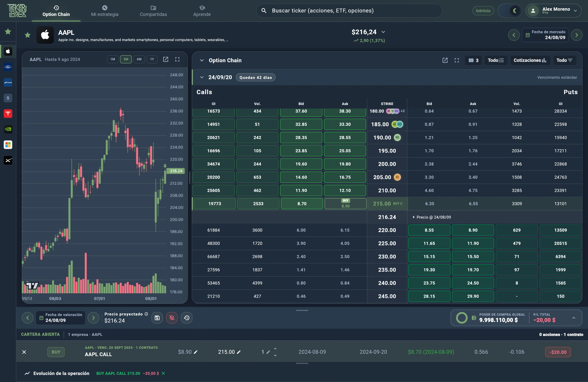Click the Intrinio data provider badge
This screenshot has height=382, width=588.
pyautogui.click(x=483, y=11)
